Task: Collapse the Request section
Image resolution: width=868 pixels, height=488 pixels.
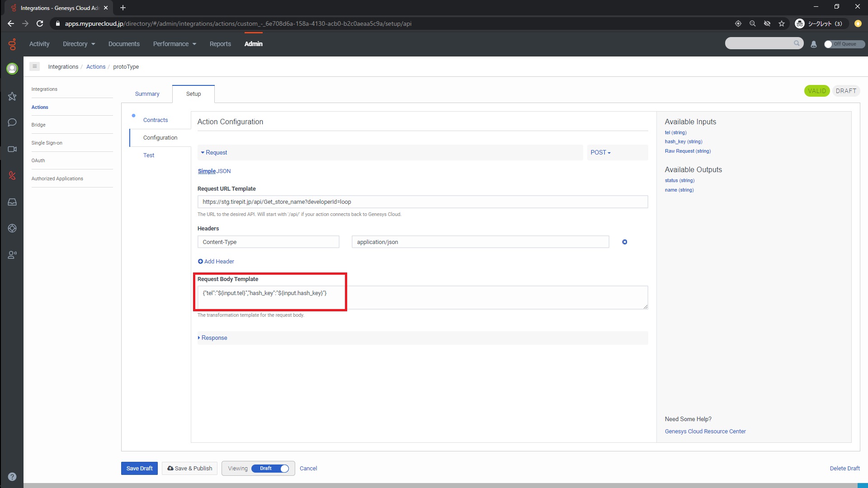Action: tap(214, 153)
